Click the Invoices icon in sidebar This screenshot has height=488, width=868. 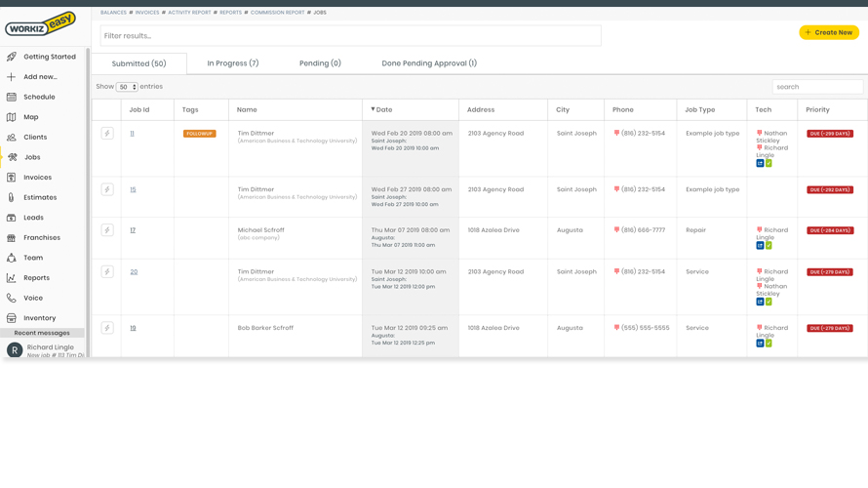point(12,178)
